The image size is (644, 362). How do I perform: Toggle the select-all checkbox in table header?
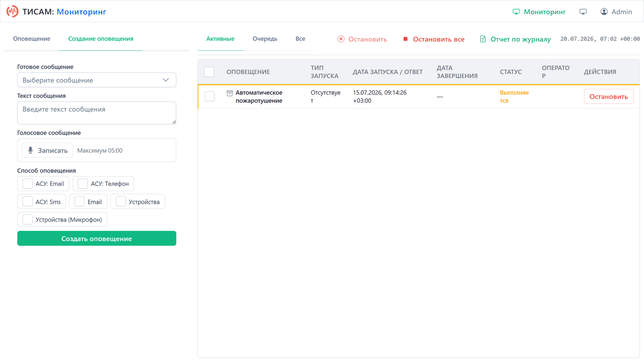coord(209,72)
